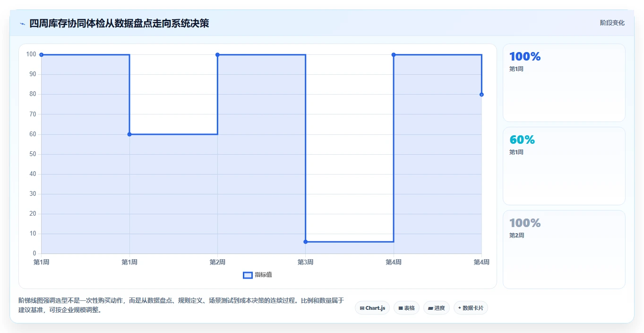Viewport: 644px width, 333px height.
Task: Open the 60% 第1周 stat card
Action: coord(564,166)
